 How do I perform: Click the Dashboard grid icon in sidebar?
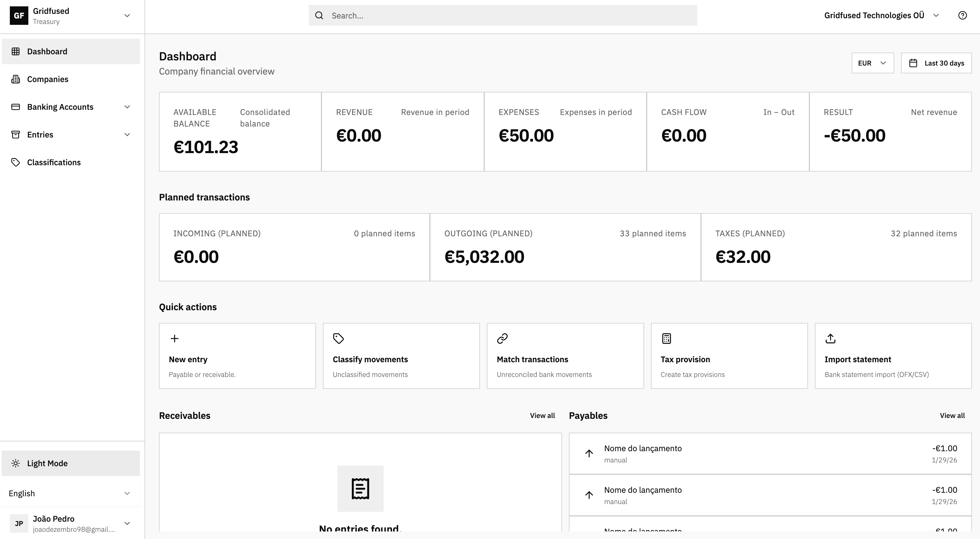pos(16,51)
